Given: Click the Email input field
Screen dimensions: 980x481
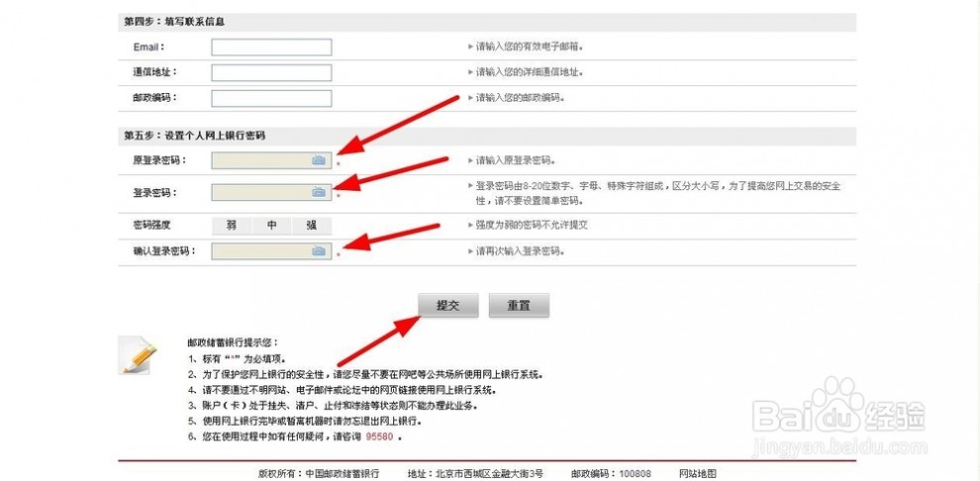Looking at the screenshot, I should point(271,47).
